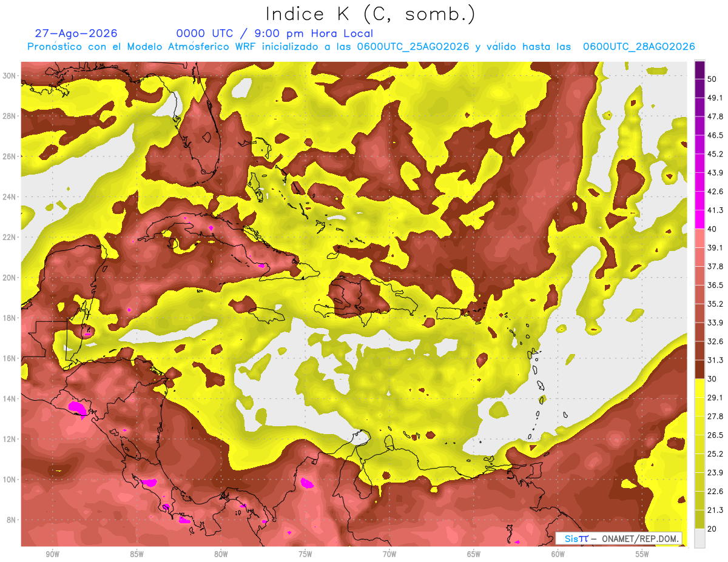
Task: Click the salmon legend swatch between 39.1 and 40
Action: (x=699, y=238)
